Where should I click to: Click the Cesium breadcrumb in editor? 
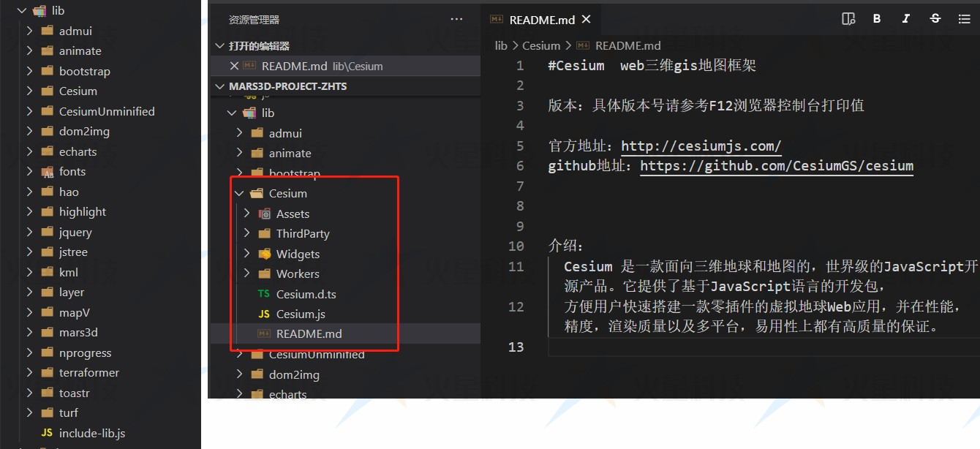coord(541,45)
